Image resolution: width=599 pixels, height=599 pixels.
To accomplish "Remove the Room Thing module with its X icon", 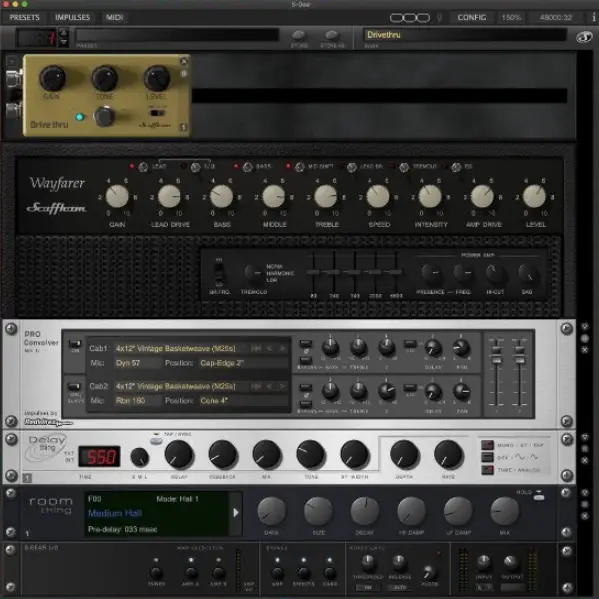I will click(x=584, y=516).
